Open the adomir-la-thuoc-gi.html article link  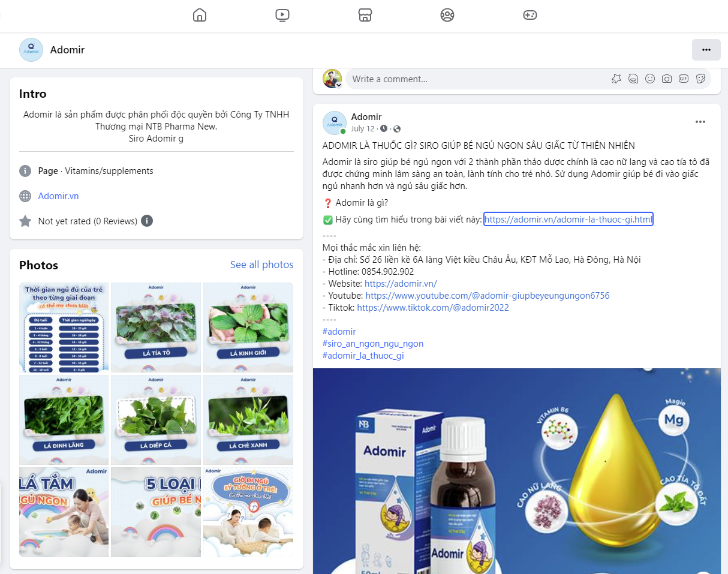pos(568,220)
